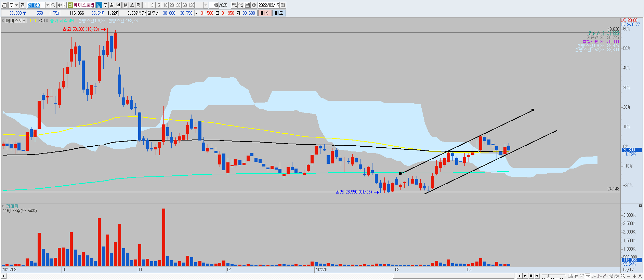Open the 주 market type dropdown arrow
Image resolution: width=644 pixels, height=280 pixels.
coord(16,5)
